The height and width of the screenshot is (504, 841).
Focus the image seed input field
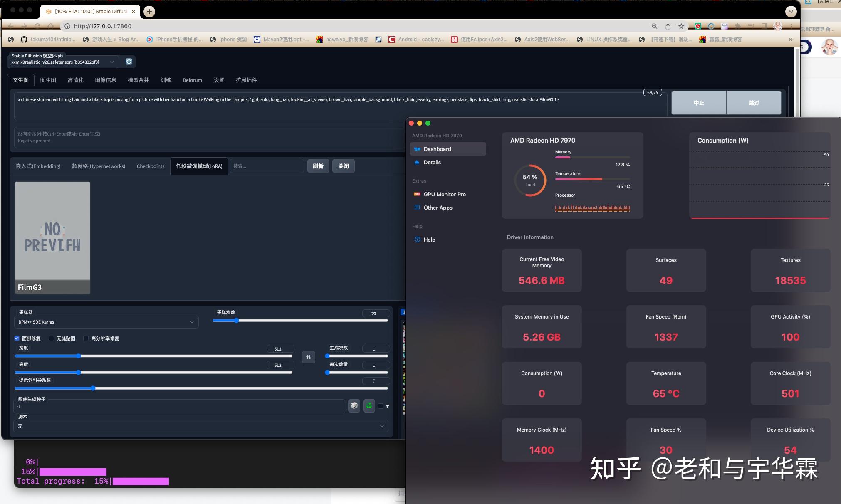(180, 406)
